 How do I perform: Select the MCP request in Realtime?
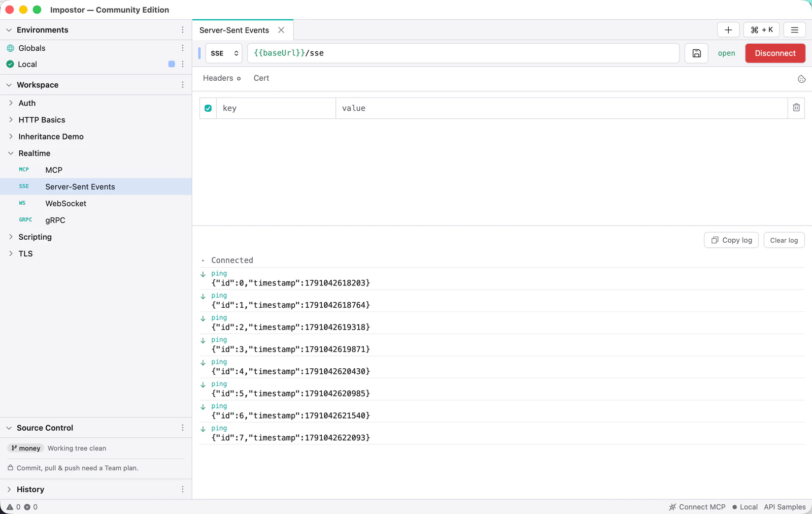[x=96, y=170]
